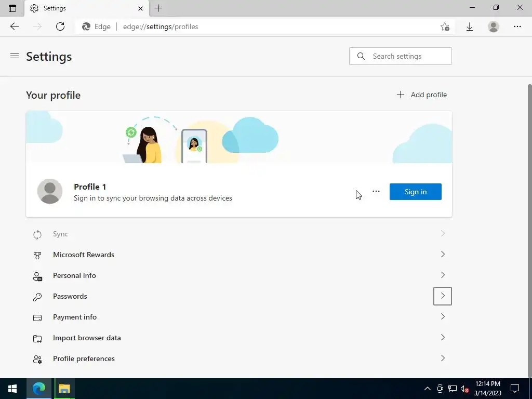Open Import browser data label
Viewport: 532px width, 399px height.
[87, 338]
